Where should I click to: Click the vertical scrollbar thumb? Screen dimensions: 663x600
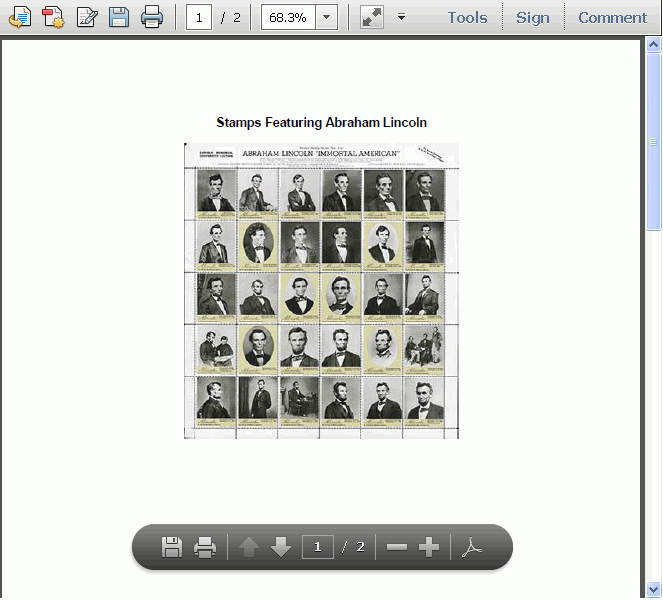(654, 142)
